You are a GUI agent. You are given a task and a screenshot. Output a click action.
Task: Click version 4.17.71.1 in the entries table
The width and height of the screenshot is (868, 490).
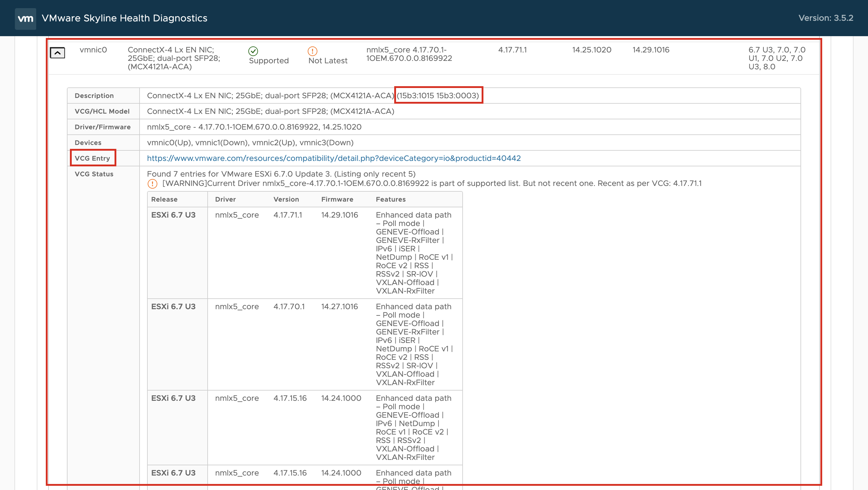288,215
